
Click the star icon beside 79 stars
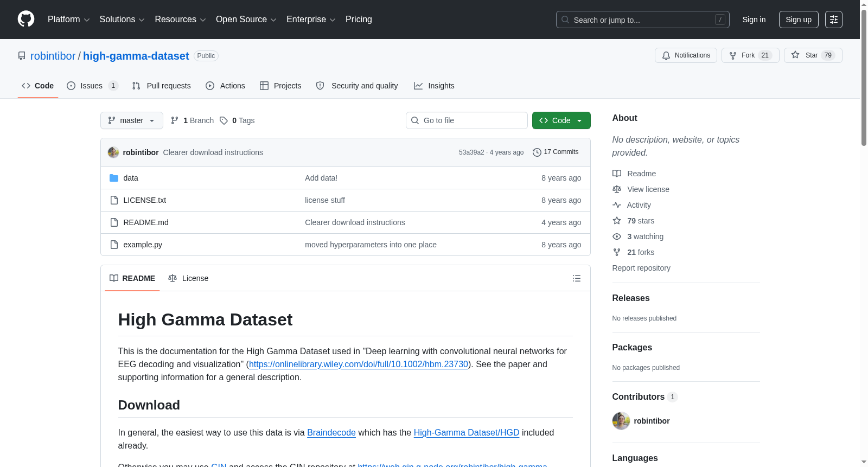pos(617,221)
